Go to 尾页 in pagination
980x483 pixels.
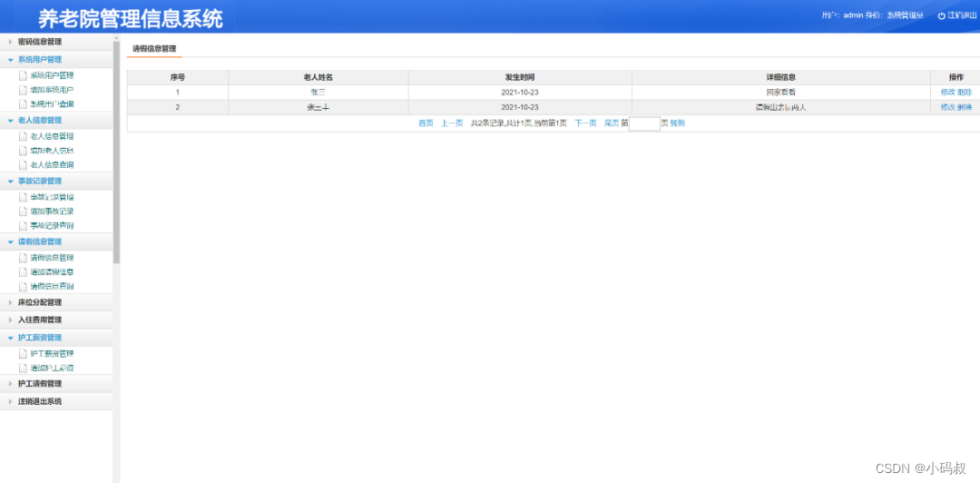point(612,123)
